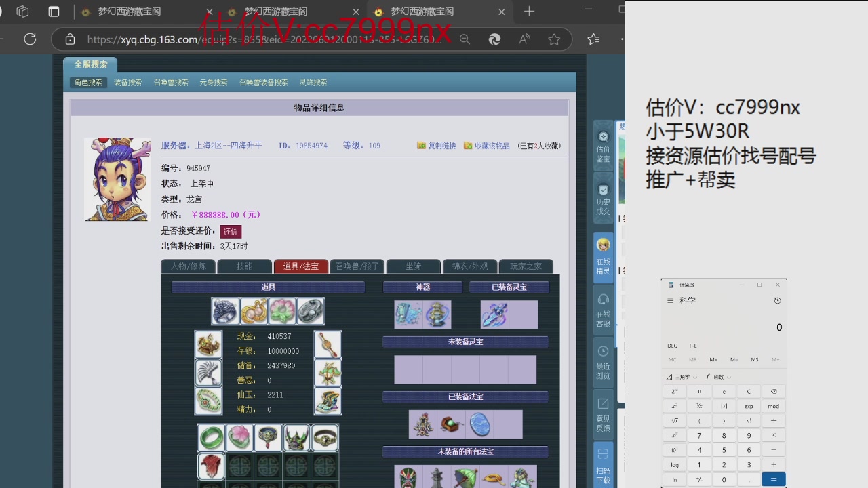This screenshot has width=868, height=488.
Task: Click the jeweled necklace item in inventory
Action: [x=268, y=438]
